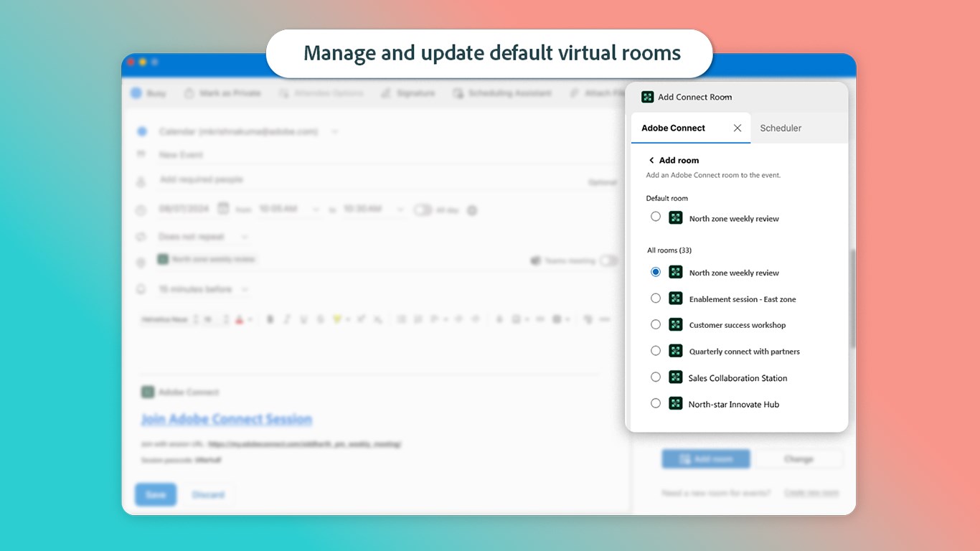Click the room list scrollbar in the panel
The image size is (980, 551).
coord(852,298)
